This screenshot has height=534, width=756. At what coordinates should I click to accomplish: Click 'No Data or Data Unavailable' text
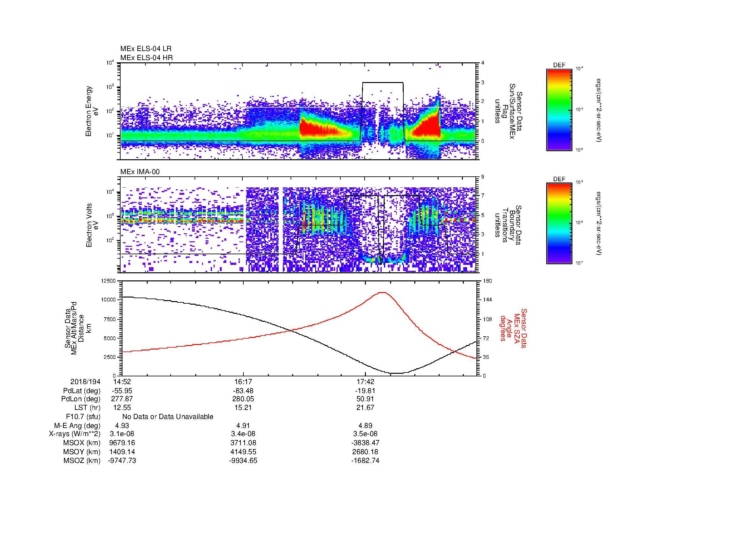pyautogui.click(x=168, y=417)
